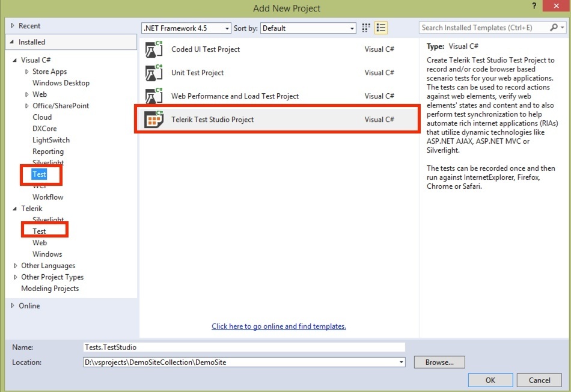Click 'Click here to go online' link

(x=279, y=326)
